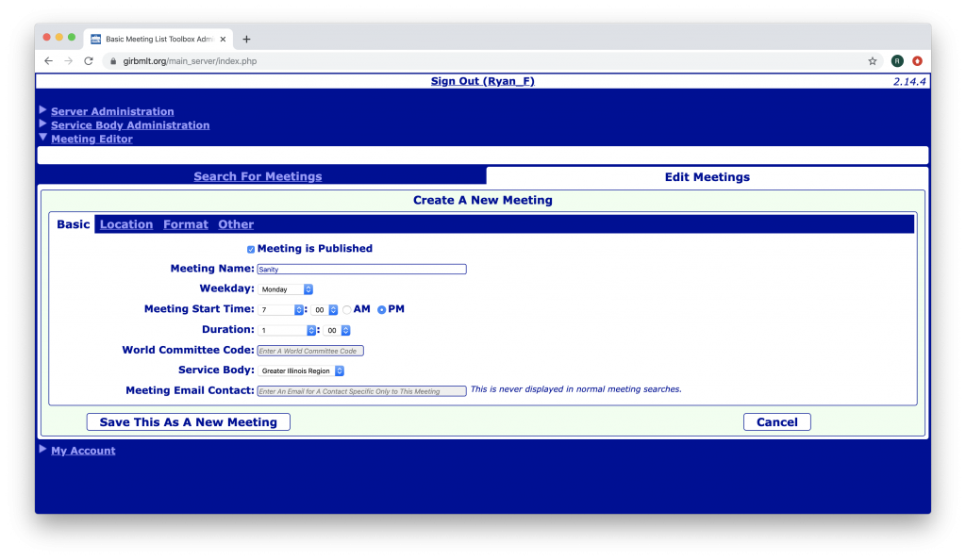Open Server Administration link

112,111
